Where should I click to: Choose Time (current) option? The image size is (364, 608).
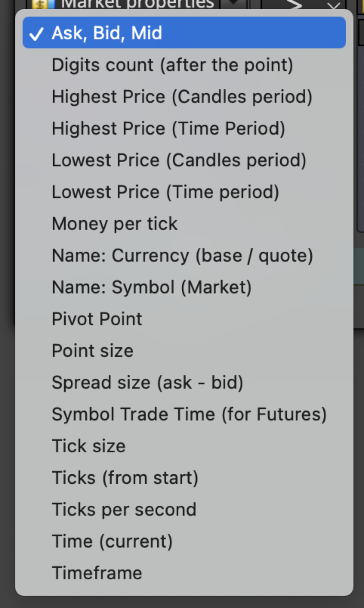[184, 541]
